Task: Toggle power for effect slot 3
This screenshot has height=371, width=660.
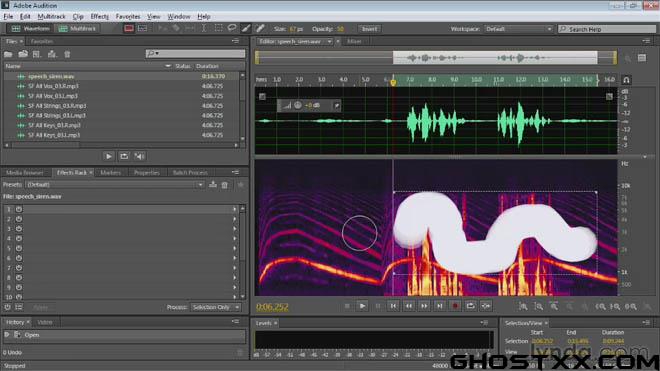Action: click(19, 229)
